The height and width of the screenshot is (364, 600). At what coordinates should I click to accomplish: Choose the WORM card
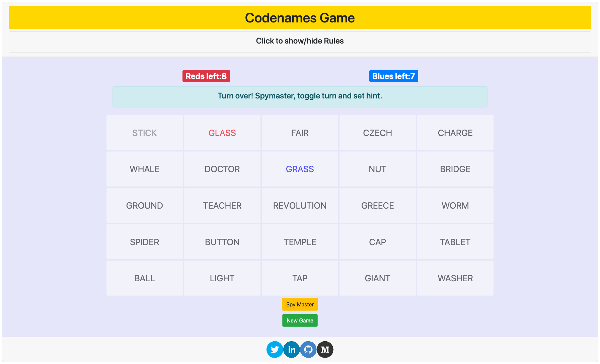tap(455, 206)
